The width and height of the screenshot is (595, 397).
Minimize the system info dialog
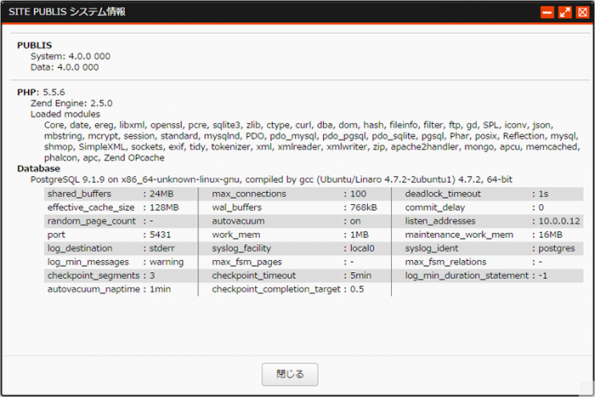pos(547,13)
